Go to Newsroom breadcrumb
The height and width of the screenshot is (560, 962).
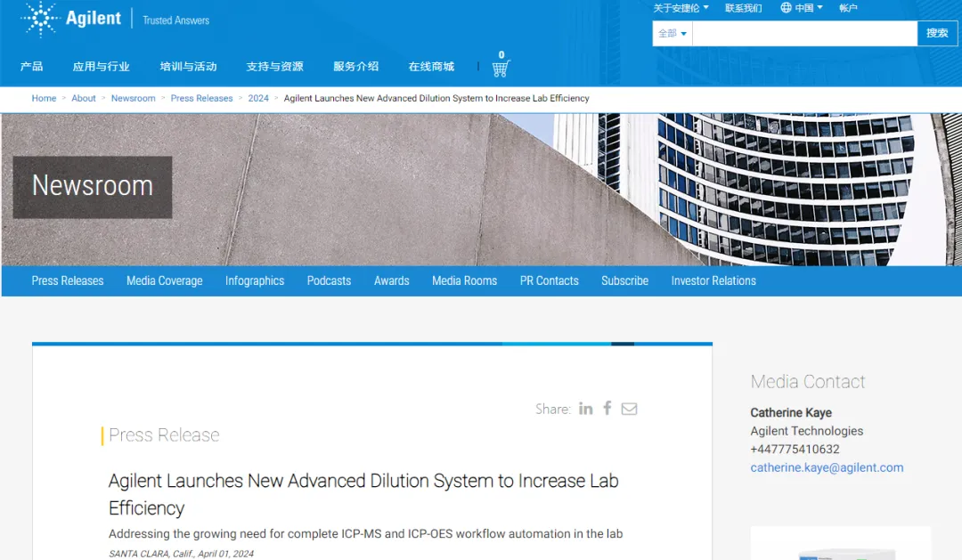[x=133, y=98]
